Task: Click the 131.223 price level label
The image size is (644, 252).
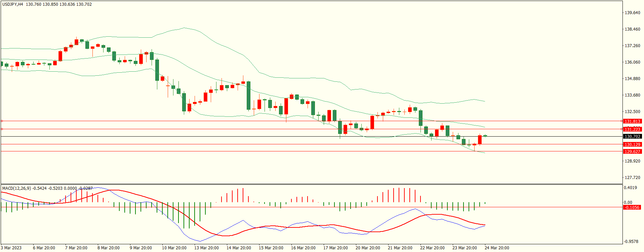Action: pyautogui.click(x=632, y=129)
